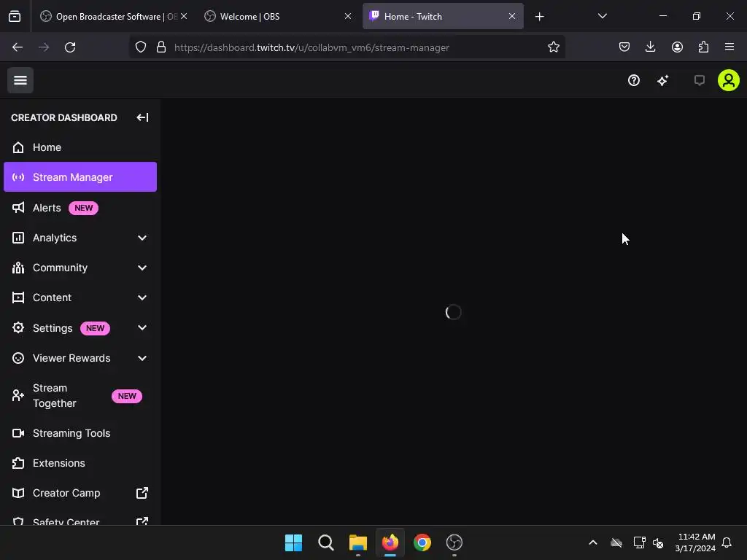Click the muted volume tray icon

[x=658, y=542]
